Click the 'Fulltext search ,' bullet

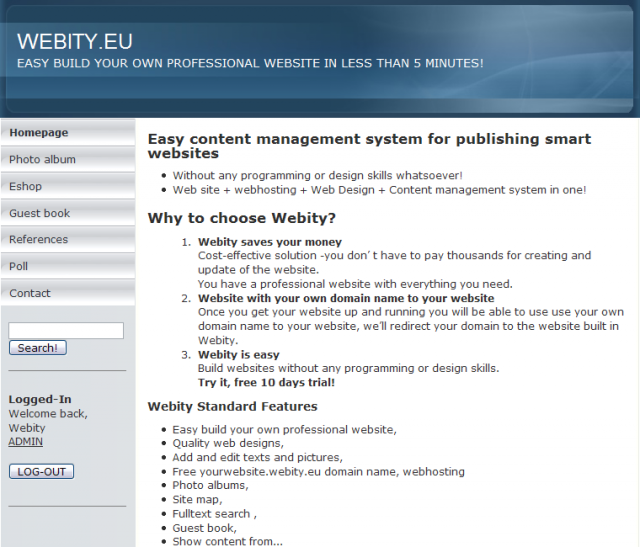[x=214, y=514]
